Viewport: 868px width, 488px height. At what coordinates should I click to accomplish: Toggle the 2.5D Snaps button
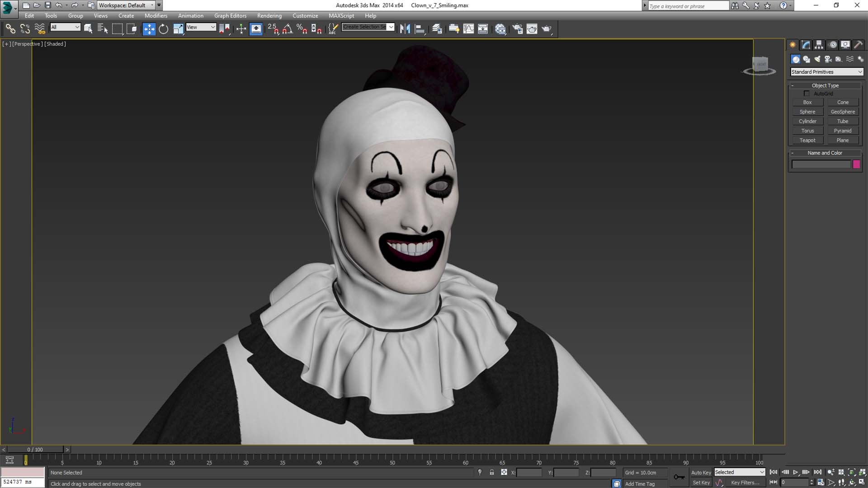[x=273, y=29]
